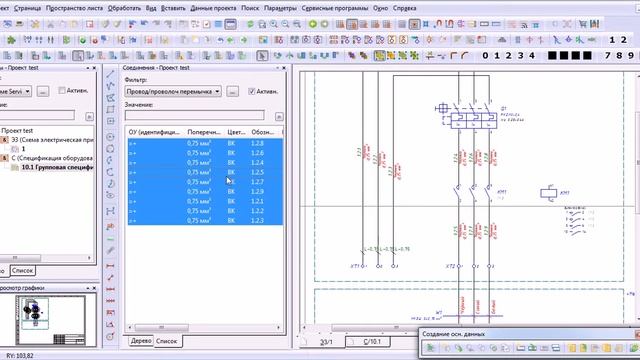Open the Фильтр dropdown Провод/проволоч перемычка

click(173, 91)
